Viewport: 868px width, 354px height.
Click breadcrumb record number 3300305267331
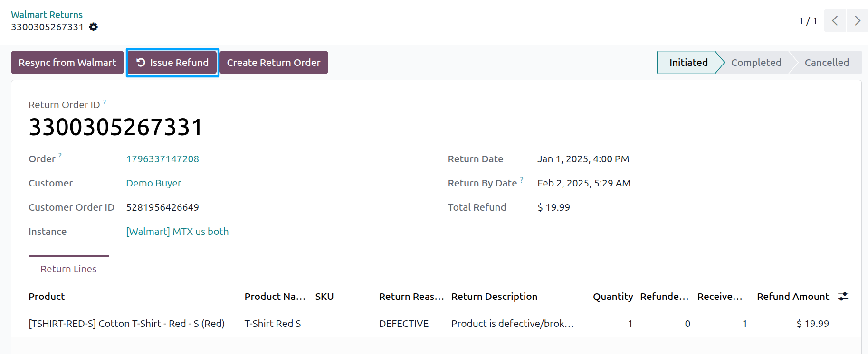pos(48,27)
